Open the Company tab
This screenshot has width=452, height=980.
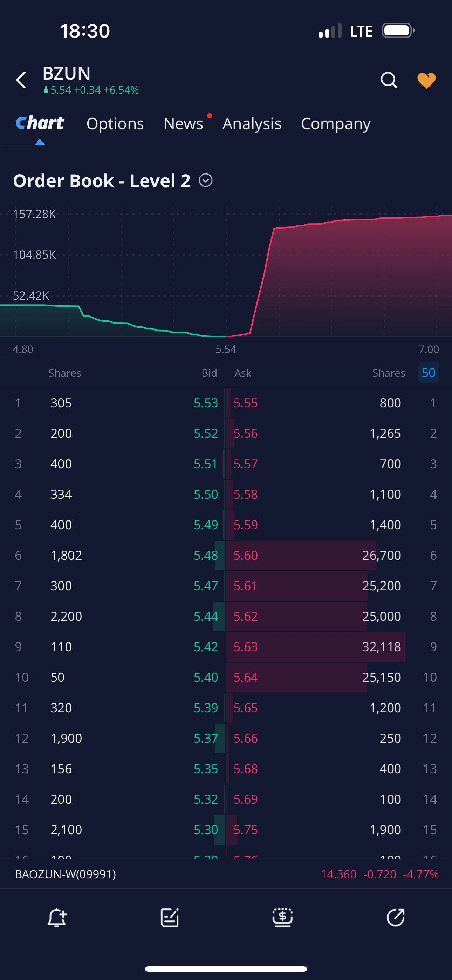336,124
